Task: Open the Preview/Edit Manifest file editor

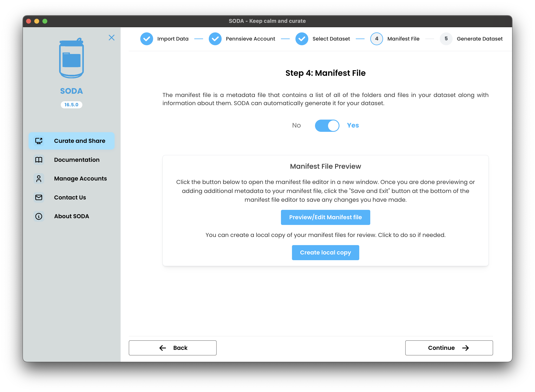Action: point(325,217)
